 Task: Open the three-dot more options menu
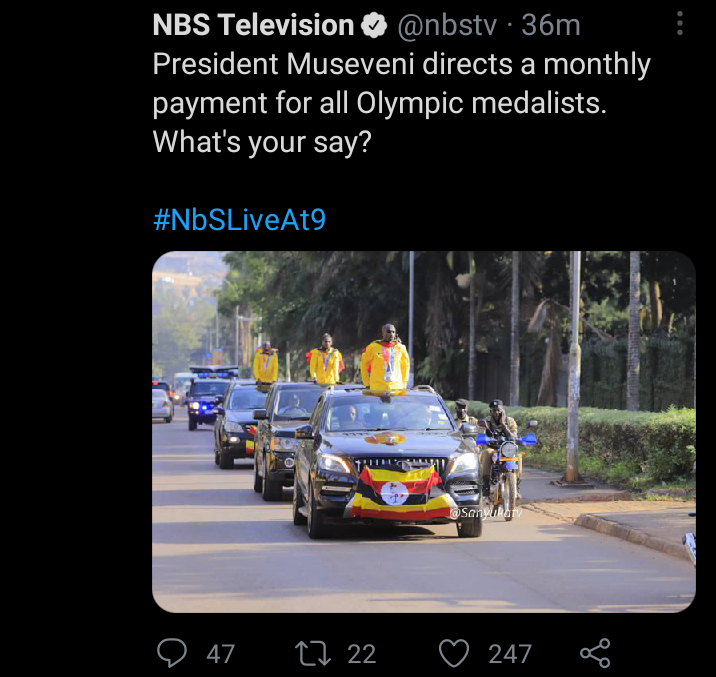(680, 23)
